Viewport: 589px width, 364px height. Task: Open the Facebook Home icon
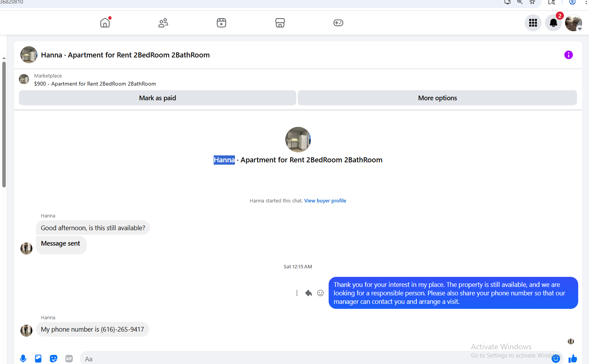(105, 23)
